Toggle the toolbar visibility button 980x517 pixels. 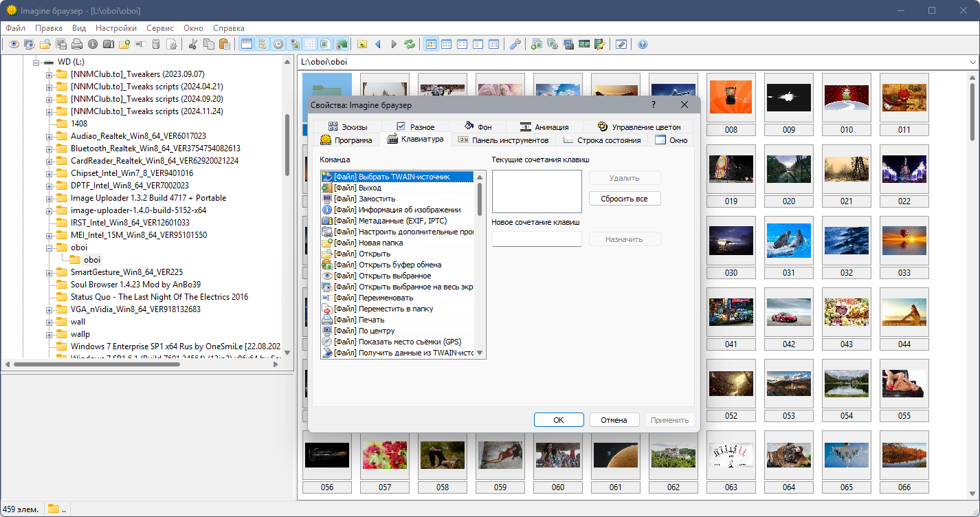[x=246, y=45]
